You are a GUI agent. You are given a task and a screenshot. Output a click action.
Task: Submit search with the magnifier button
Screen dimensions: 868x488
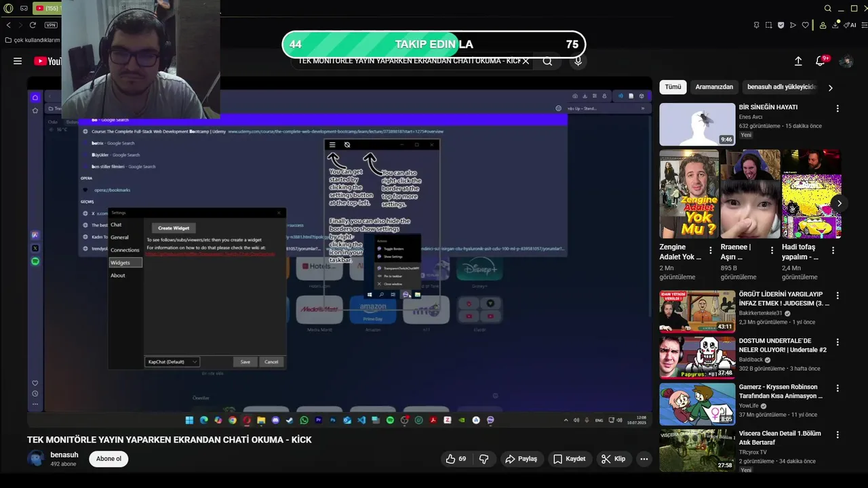(x=547, y=61)
